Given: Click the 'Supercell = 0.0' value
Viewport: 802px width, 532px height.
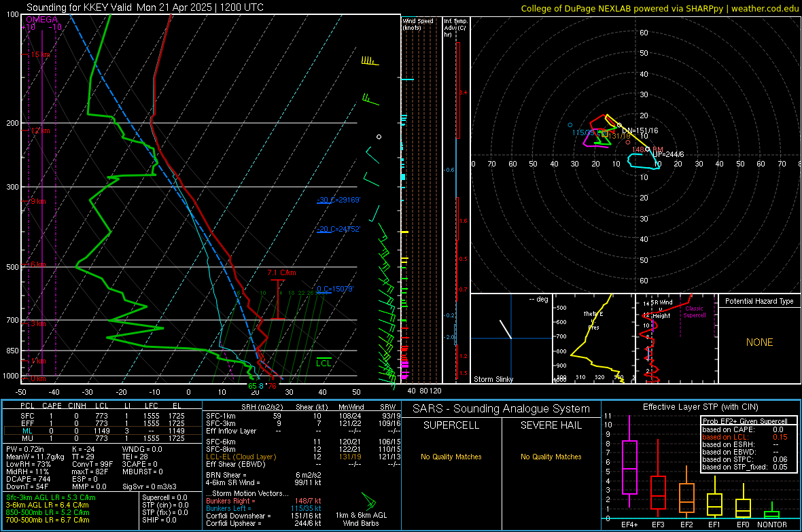Looking at the screenshot, I should (164, 497).
